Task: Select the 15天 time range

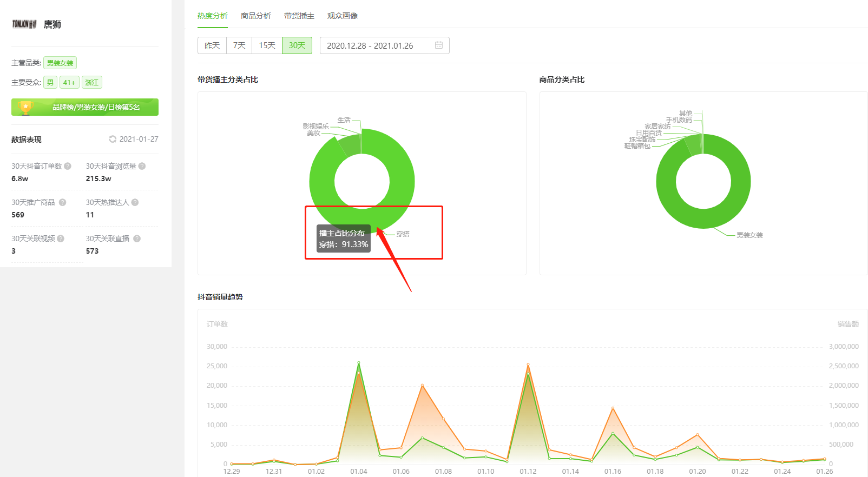Action: pos(267,45)
